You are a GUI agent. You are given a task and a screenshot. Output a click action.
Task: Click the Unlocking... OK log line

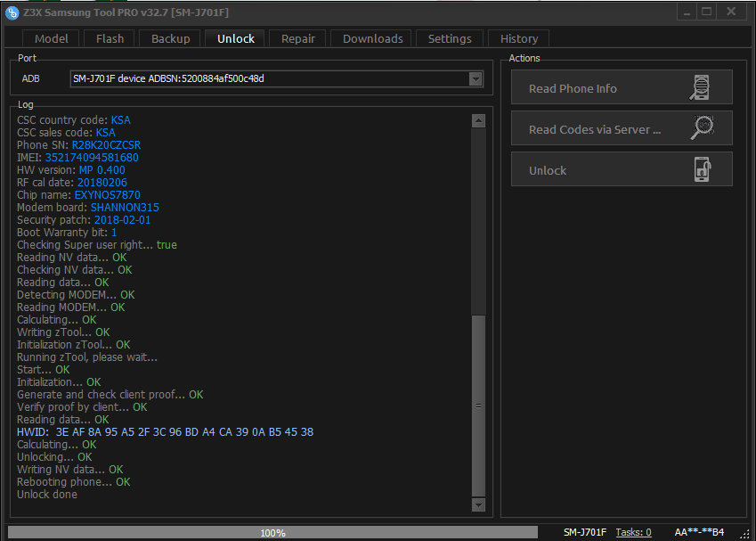point(54,456)
